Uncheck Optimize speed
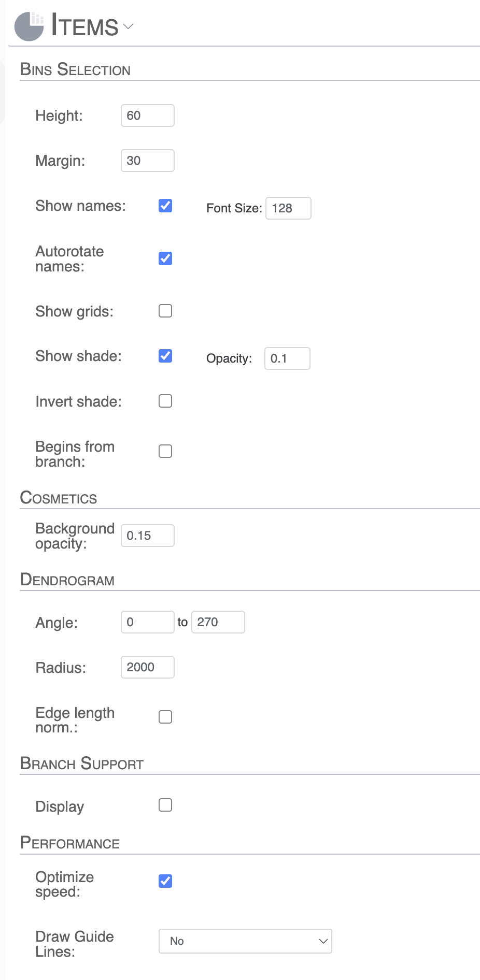This screenshot has width=480, height=980. coord(165,881)
